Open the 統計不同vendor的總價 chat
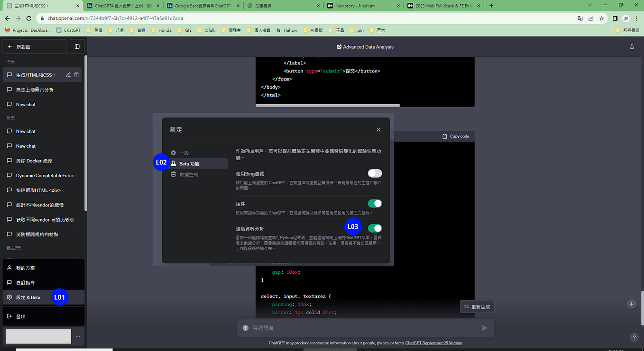This screenshot has width=644, height=351. click(x=43, y=205)
